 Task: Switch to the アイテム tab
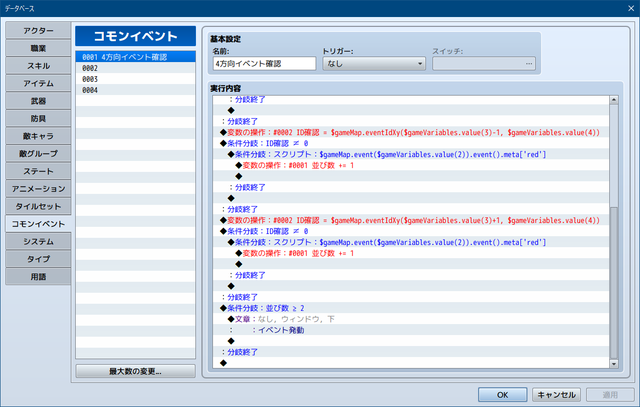point(38,83)
